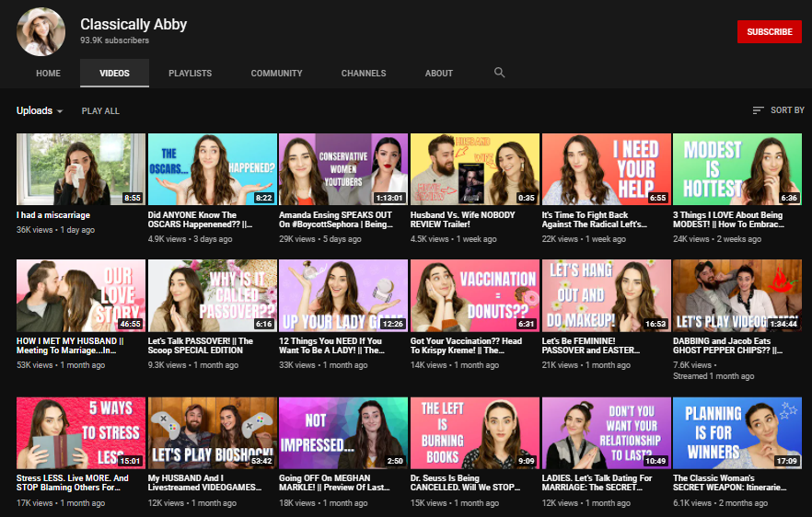This screenshot has height=517, width=812.
Task: Click the 'Vaccination = Donuts' thumbnail
Action: 475,295
